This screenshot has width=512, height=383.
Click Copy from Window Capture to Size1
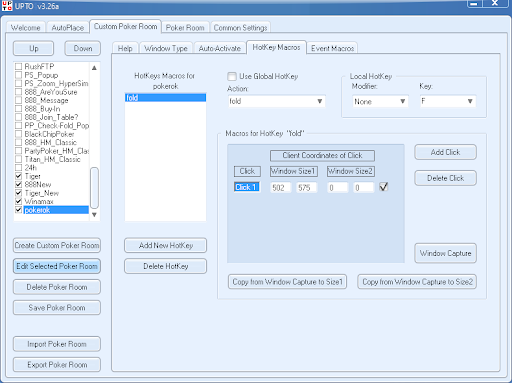(287, 282)
